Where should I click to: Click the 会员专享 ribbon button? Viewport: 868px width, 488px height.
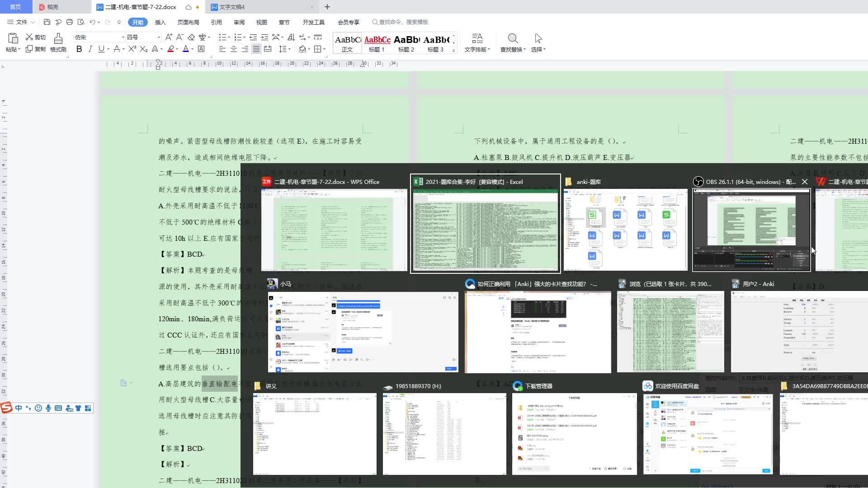348,22
